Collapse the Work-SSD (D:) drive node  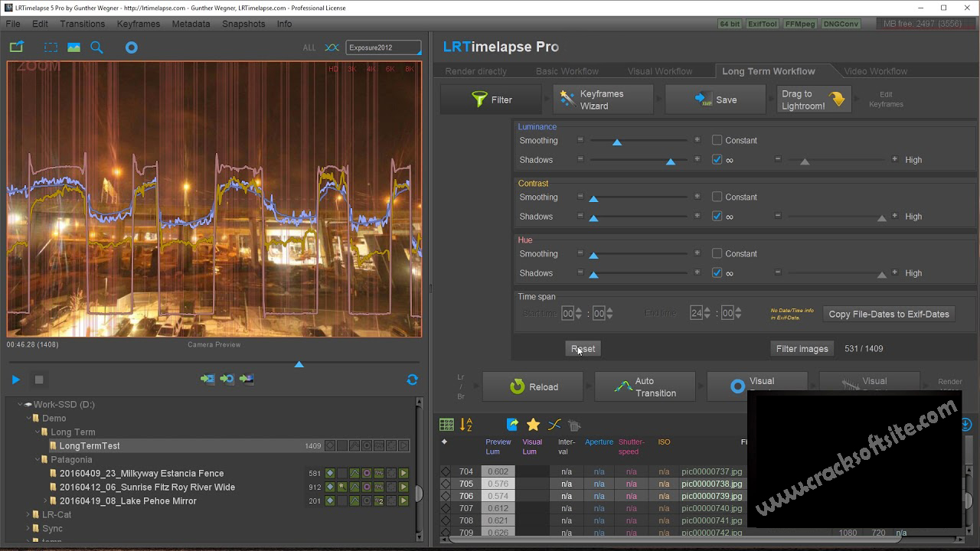pos(21,404)
